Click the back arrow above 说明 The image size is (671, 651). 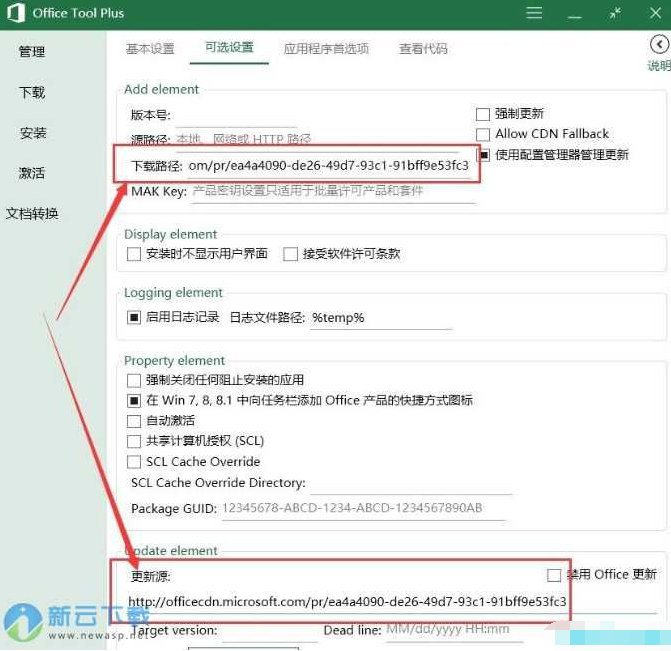659,45
